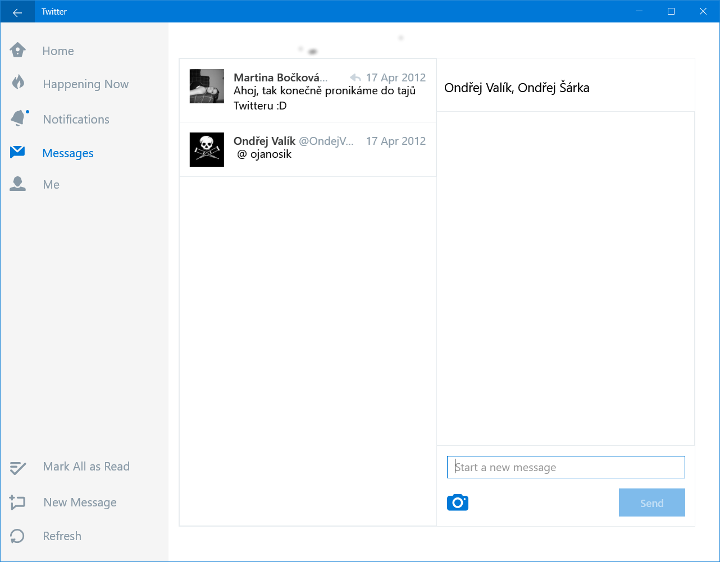The width and height of the screenshot is (720, 562).
Task: Click the Notifications bell icon
Action: coord(18,119)
